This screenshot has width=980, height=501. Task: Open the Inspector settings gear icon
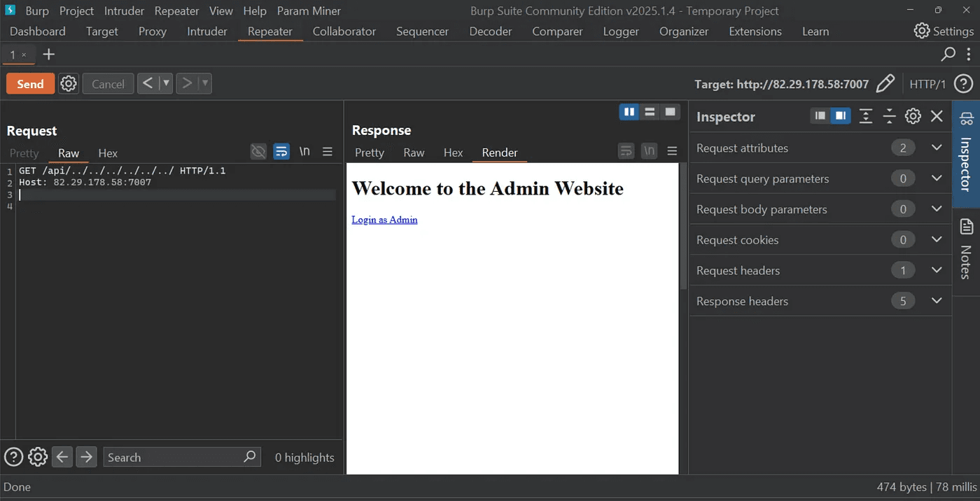[x=913, y=116]
